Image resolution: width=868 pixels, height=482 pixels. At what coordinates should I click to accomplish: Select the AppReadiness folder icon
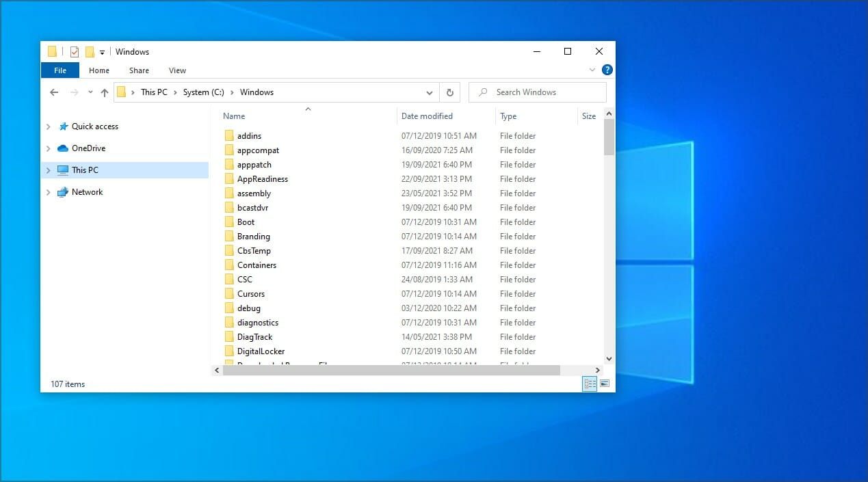coord(229,179)
